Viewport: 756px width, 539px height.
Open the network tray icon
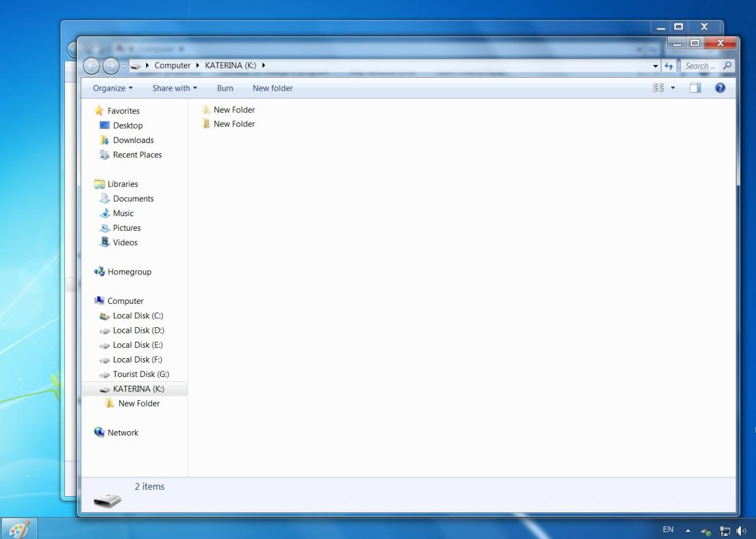(x=725, y=531)
